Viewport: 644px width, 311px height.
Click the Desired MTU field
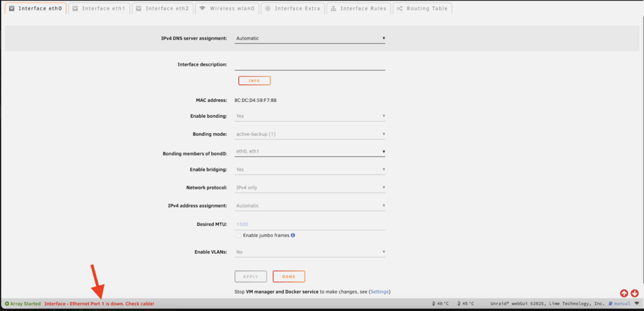[310, 224]
